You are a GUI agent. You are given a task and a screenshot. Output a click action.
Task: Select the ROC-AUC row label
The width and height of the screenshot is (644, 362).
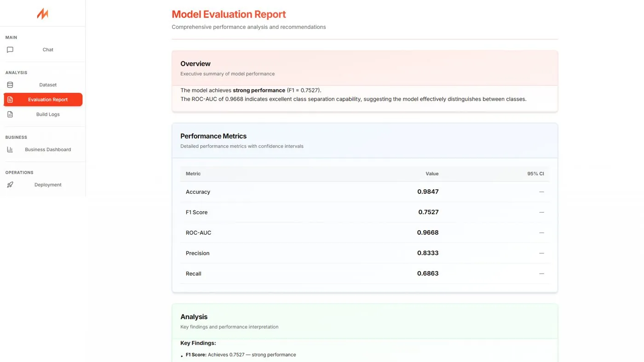tap(198, 233)
